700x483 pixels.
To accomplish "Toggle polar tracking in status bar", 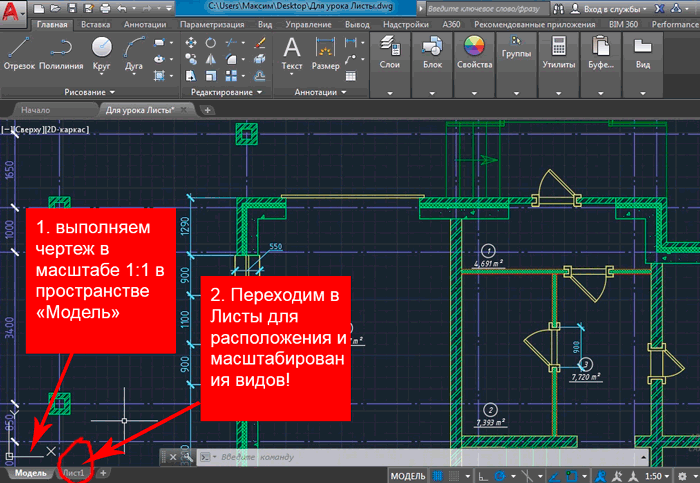I will click(500, 476).
